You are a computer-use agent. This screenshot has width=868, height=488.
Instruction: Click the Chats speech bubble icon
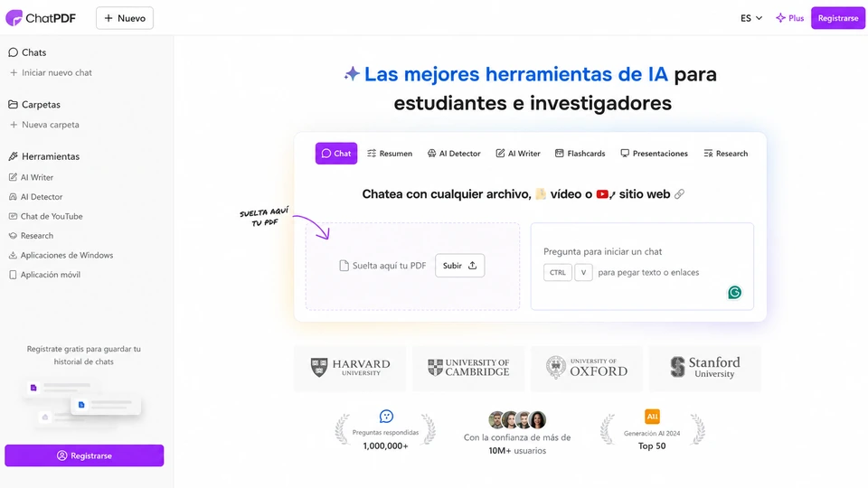(14, 52)
